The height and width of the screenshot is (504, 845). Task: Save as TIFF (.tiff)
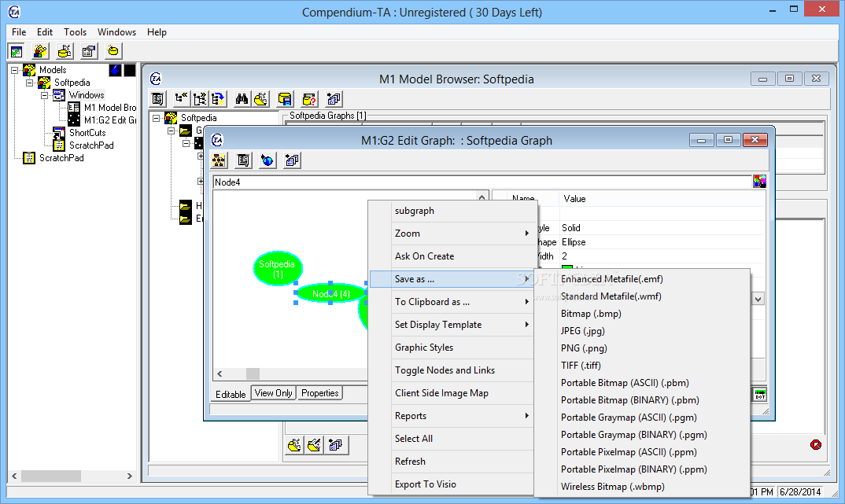pyautogui.click(x=641, y=366)
